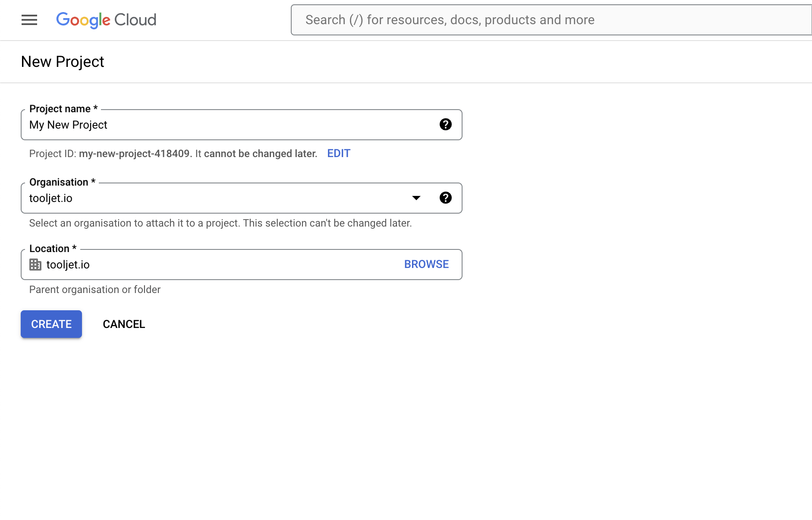Click the 'Parent organisation or folder' hint
This screenshot has height=520, width=812.
[95, 290]
